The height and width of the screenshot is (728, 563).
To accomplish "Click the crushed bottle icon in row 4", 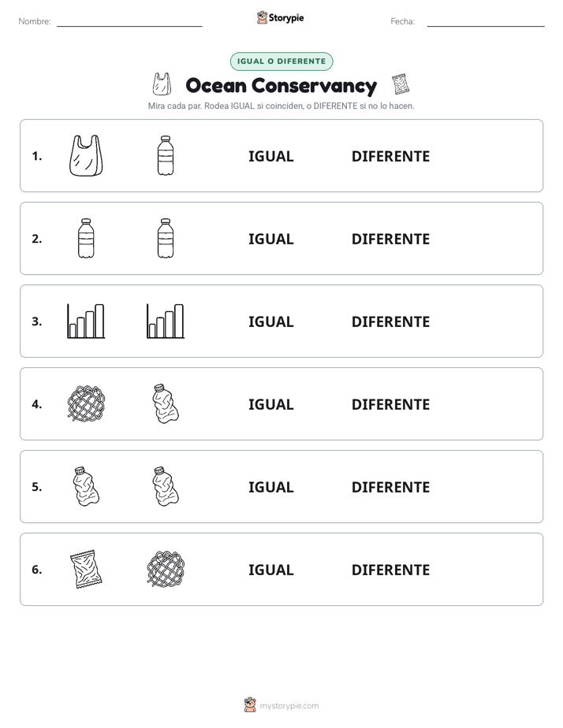I will click(x=166, y=403).
